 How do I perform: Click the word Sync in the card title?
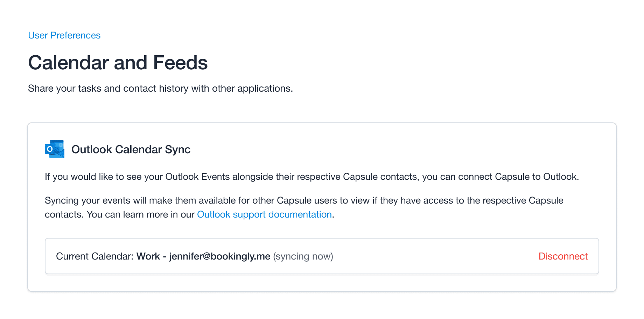coord(178,149)
